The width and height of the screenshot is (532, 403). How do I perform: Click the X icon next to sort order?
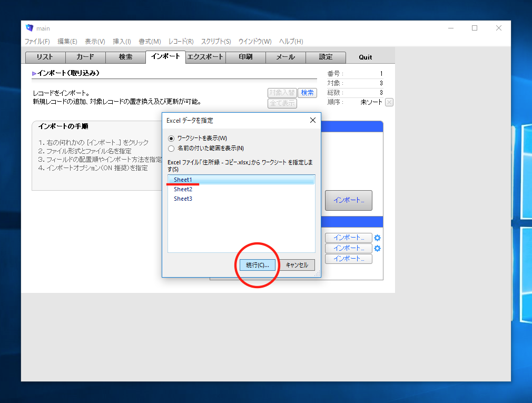[x=389, y=102]
